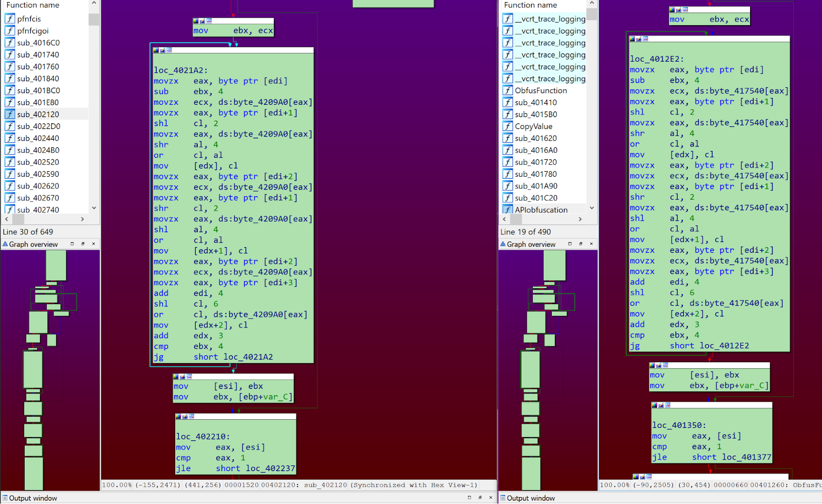Click Output window icon in left window
The width and height of the screenshot is (822, 504).
click(5, 498)
